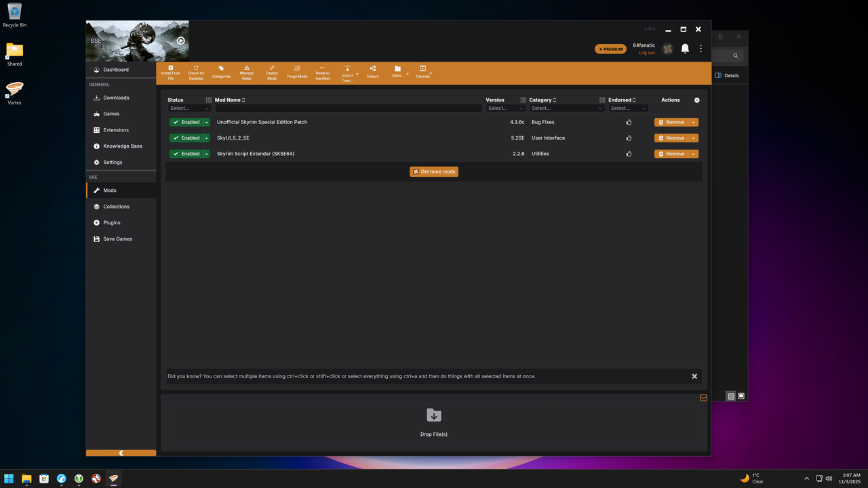Expand status dropdown for Skyrim Script Extender
The image size is (868, 488).
(x=206, y=154)
